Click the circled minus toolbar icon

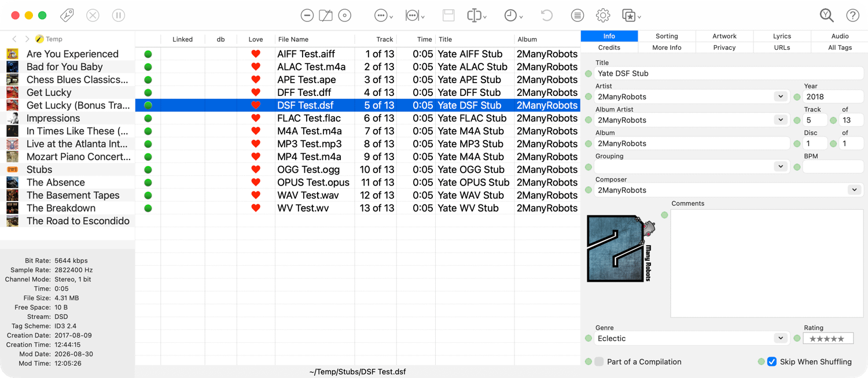(307, 16)
